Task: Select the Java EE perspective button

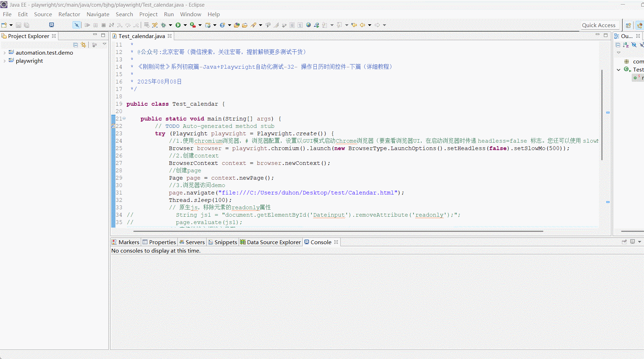Action: pyautogui.click(x=639, y=25)
